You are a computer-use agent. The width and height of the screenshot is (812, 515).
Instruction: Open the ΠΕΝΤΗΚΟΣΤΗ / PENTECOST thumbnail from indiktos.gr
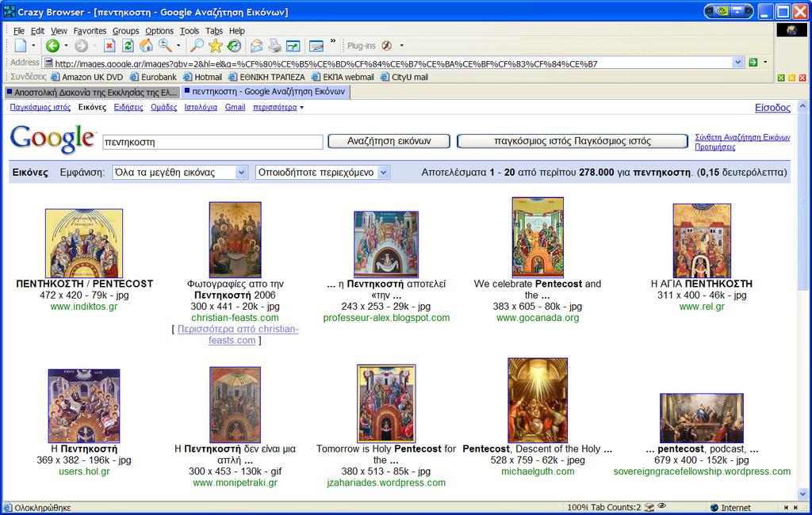[x=84, y=243]
